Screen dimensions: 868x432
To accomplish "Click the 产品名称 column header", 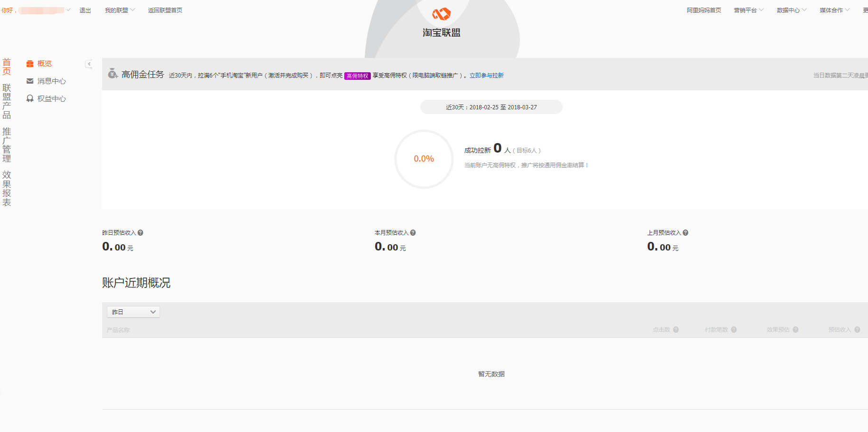I will click(x=118, y=330).
